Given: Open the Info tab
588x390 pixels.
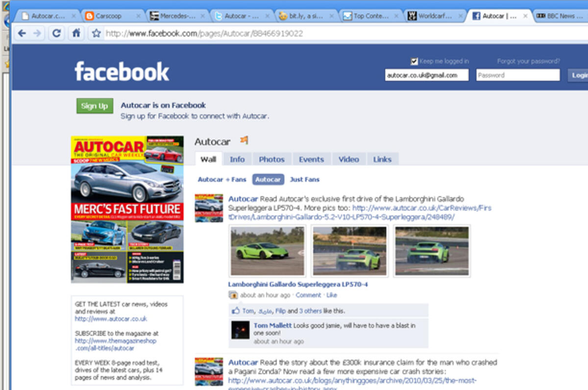Looking at the screenshot, I should click(x=237, y=159).
